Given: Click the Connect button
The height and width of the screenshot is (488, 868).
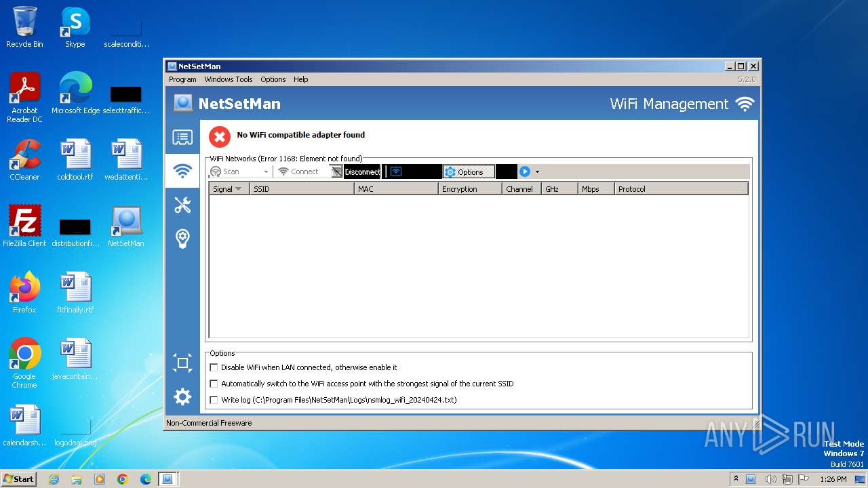Looking at the screenshot, I should coord(298,171).
